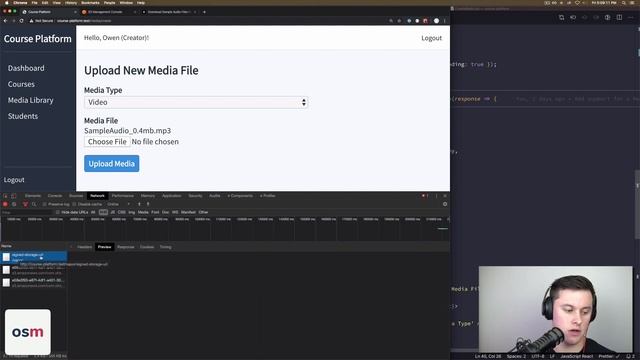The width and height of the screenshot is (640, 360).
Task: Open Dashboard in the sidebar
Action: [26, 68]
